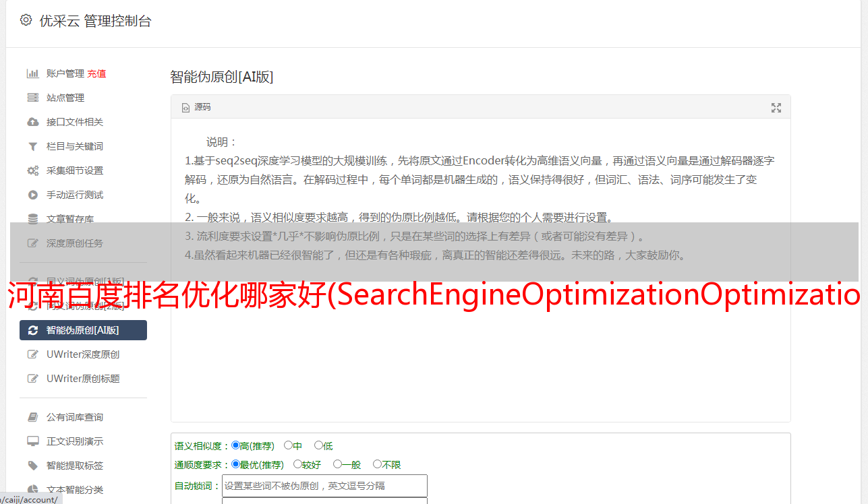Image resolution: width=868 pixels, height=504 pixels.
Task: Open the highlighted 智能伪原创[AI版] menu item
Action: click(x=83, y=330)
